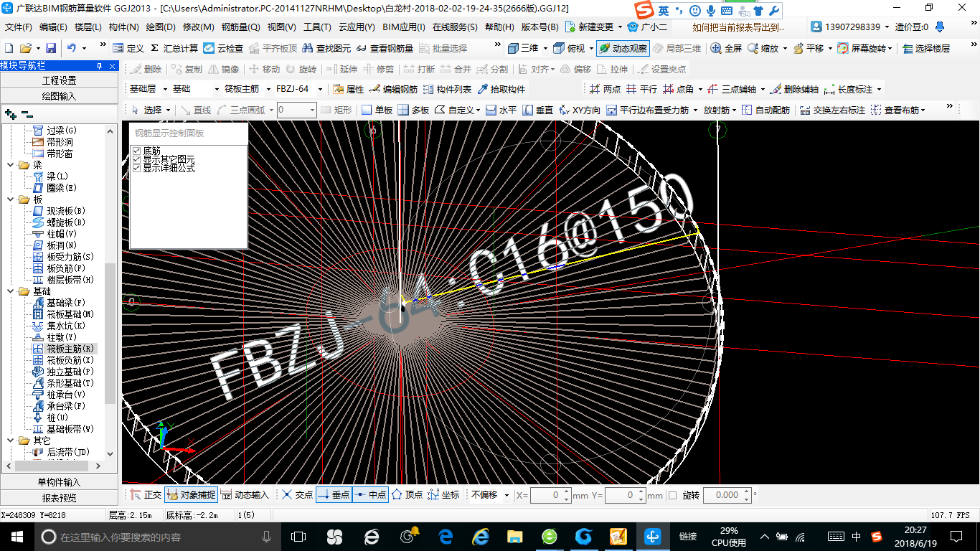Select 多板 multi-slab option
The height and width of the screenshot is (551, 980).
(x=413, y=110)
